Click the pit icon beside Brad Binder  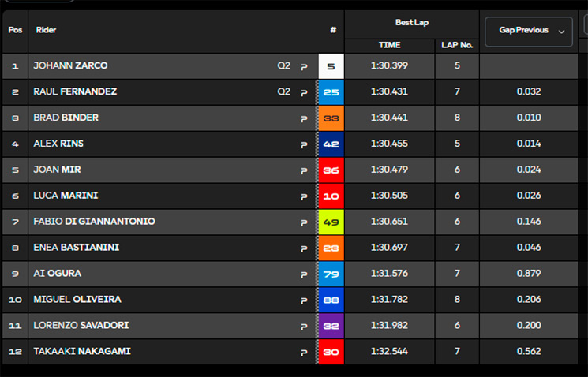[x=304, y=119]
